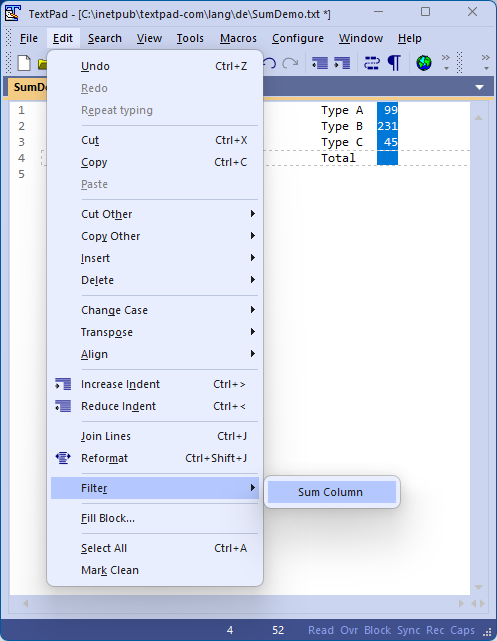Select Join Lines in Edit menu
Viewport: 497px width, 641px height.
[x=155, y=436]
